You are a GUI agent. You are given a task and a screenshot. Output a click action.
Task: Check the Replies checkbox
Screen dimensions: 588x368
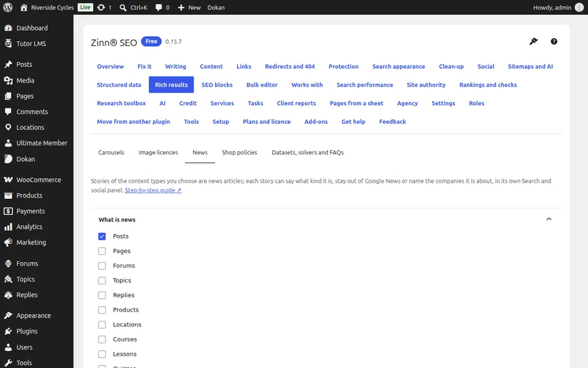pyautogui.click(x=102, y=295)
